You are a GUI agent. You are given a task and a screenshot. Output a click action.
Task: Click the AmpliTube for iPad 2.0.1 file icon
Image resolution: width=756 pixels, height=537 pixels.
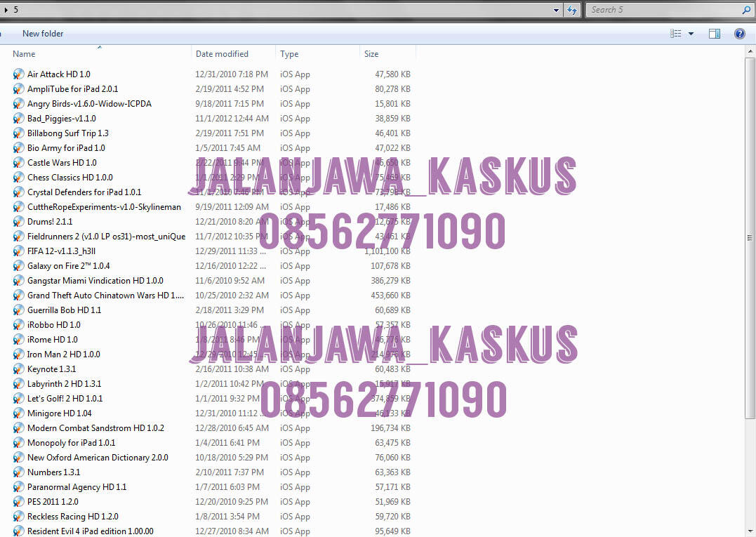(x=18, y=88)
